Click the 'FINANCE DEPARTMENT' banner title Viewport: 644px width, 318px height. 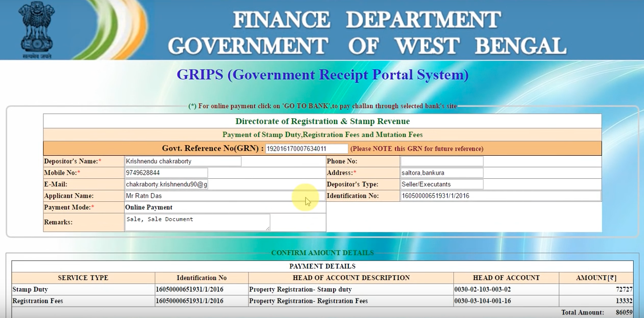pos(367,20)
